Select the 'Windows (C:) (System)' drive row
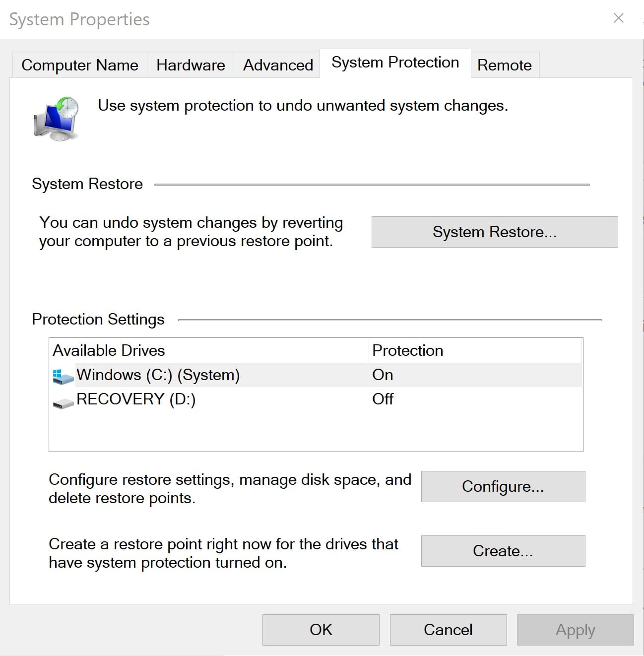The width and height of the screenshot is (644, 656). tap(316, 375)
